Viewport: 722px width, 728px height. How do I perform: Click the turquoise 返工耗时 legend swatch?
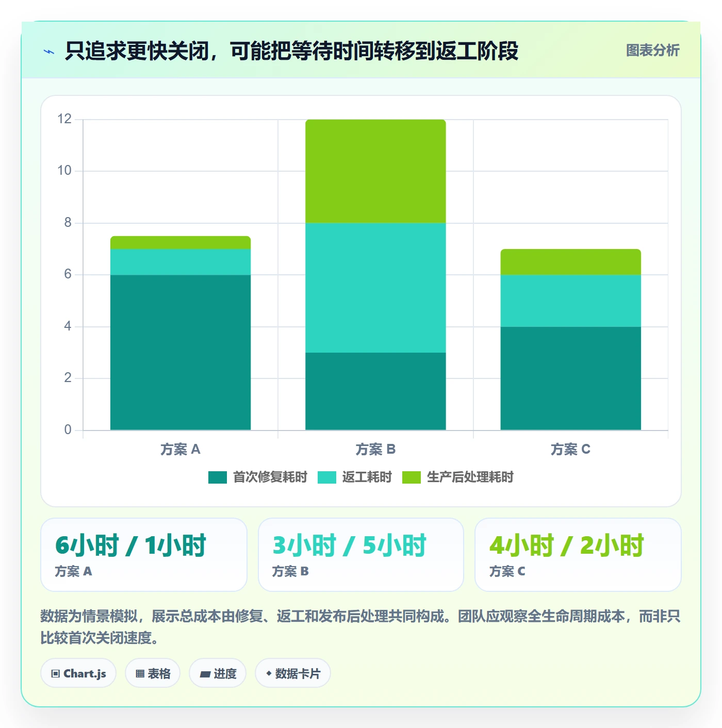click(327, 477)
